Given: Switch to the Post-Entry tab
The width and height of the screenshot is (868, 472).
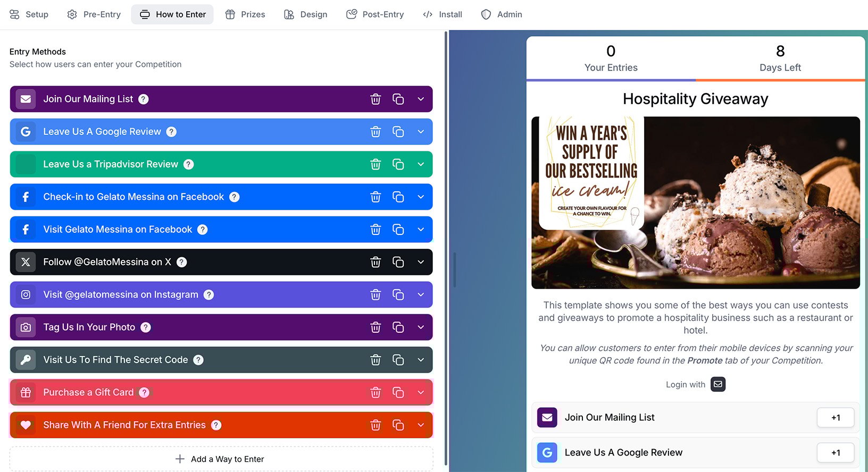Looking at the screenshot, I should [375, 14].
